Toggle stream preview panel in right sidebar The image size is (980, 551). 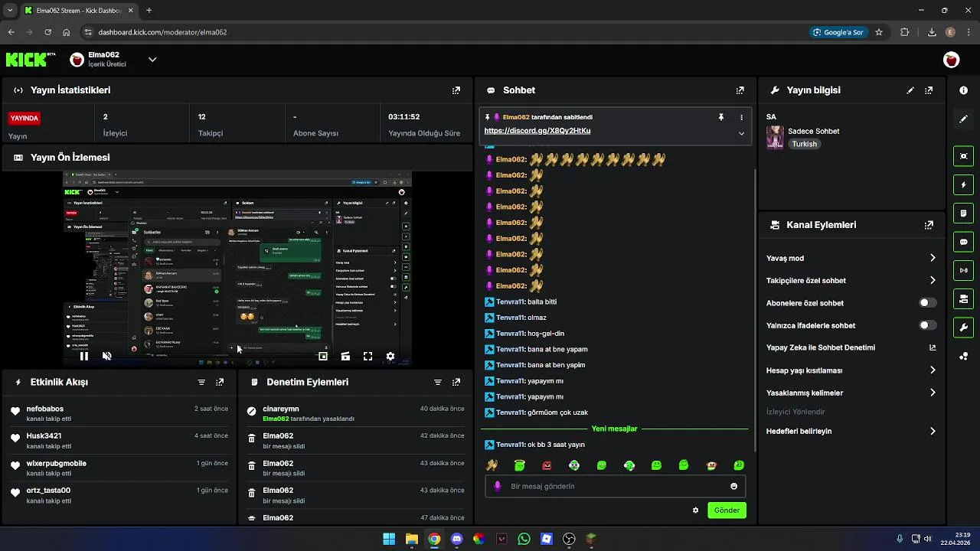coord(963,156)
